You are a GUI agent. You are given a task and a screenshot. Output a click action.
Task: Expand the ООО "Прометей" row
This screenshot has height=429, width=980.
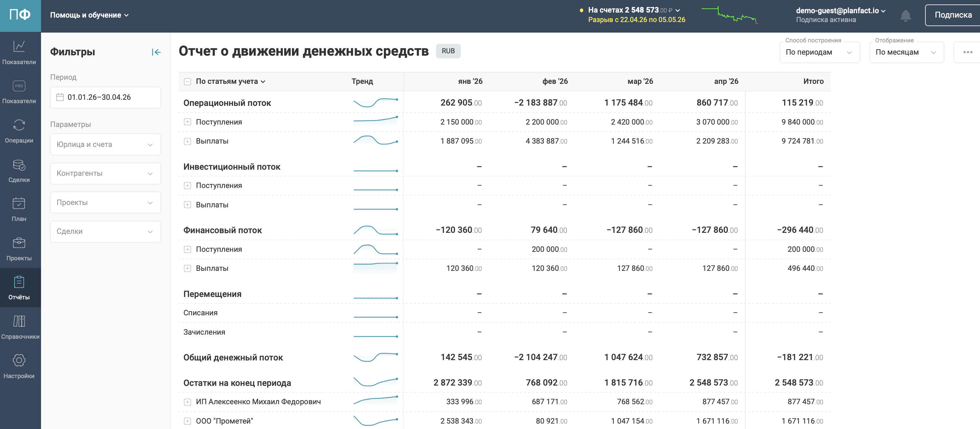[187, 421]
